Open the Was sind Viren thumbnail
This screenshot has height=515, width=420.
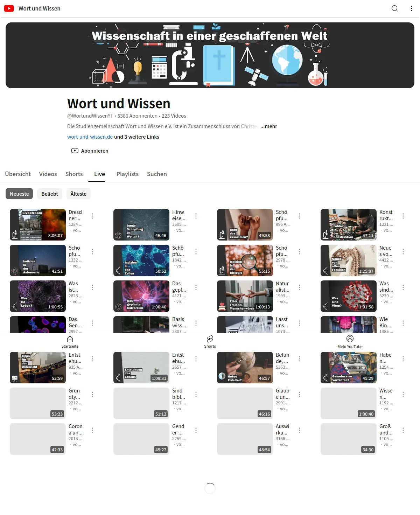click(x=349, y=296)
